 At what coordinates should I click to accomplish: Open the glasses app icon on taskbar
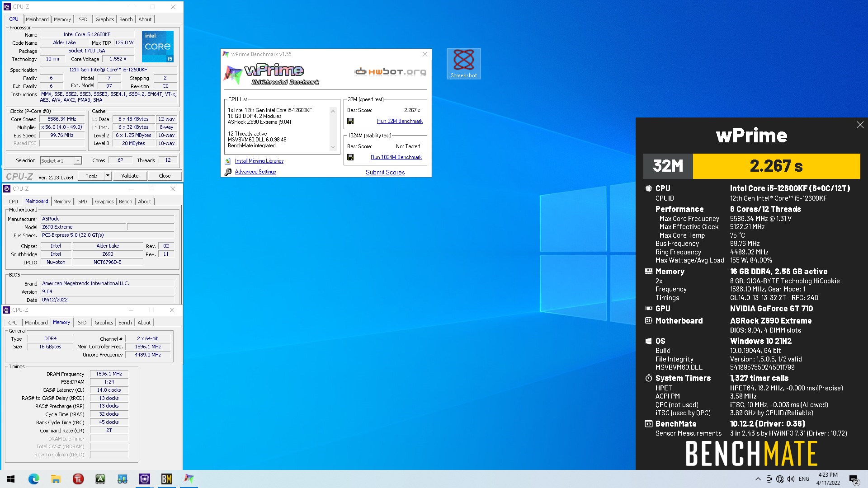(122, 479)
